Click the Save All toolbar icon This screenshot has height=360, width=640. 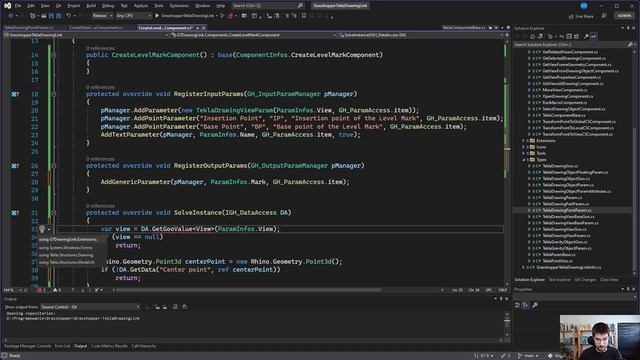pyautogui.click(x=58, y=16)
